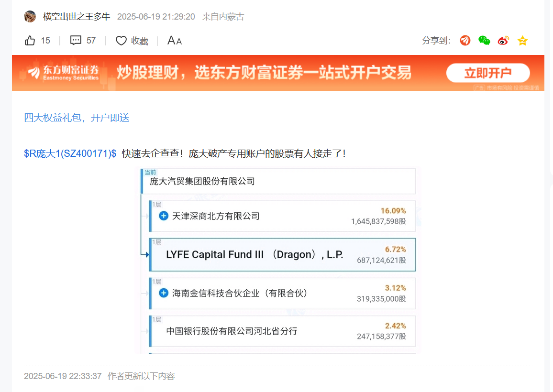Change font size with the Aa icon
Viewport: 553px width, 392px height.
[x=174, y=41]
